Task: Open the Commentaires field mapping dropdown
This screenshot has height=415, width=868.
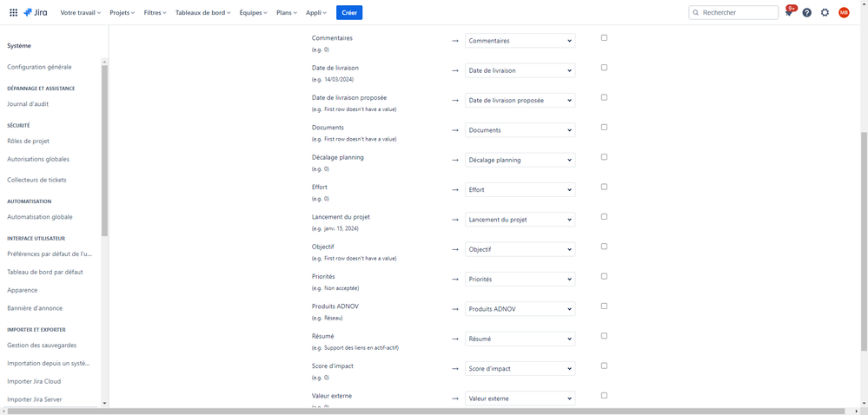Action: coord(520,41)
